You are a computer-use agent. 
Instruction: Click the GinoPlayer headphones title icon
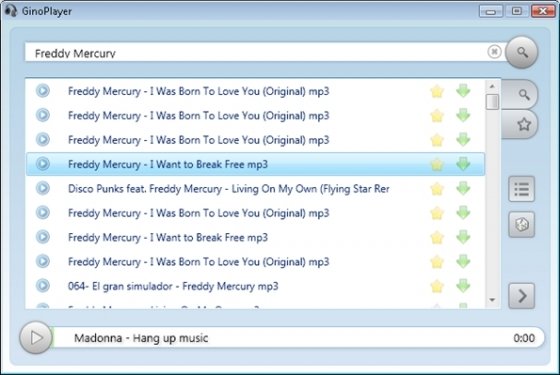pyautogui.click(x=11, y=10)
